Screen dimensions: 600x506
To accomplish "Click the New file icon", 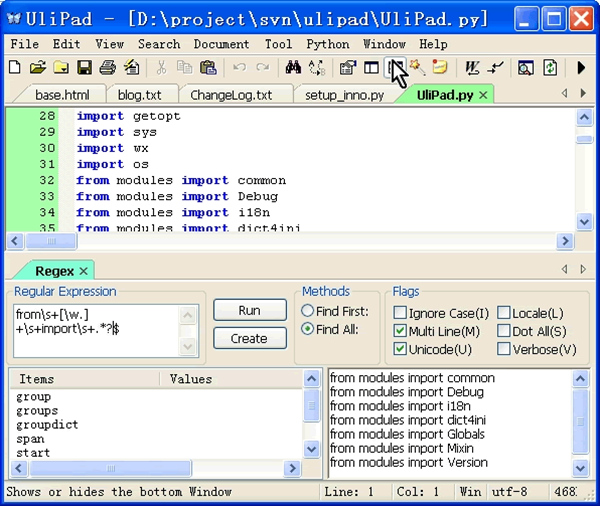I will pos(14,68).
